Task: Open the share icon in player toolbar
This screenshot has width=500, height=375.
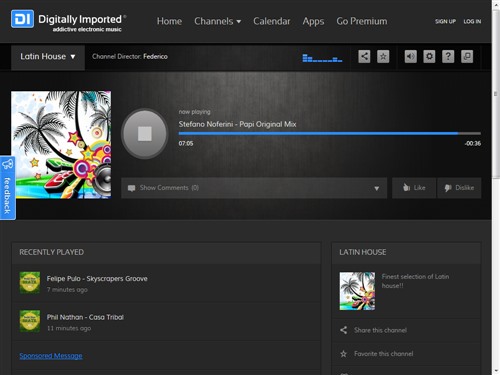Action: coord(364,56)
